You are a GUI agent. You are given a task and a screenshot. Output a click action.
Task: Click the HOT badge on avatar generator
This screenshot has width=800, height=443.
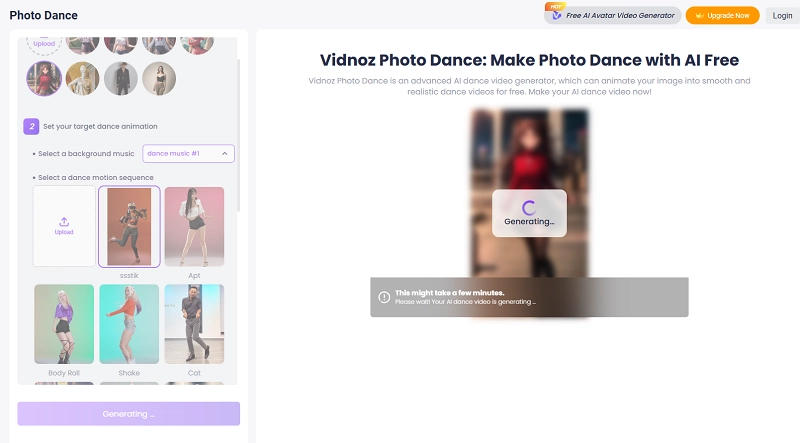coord(556,7)
